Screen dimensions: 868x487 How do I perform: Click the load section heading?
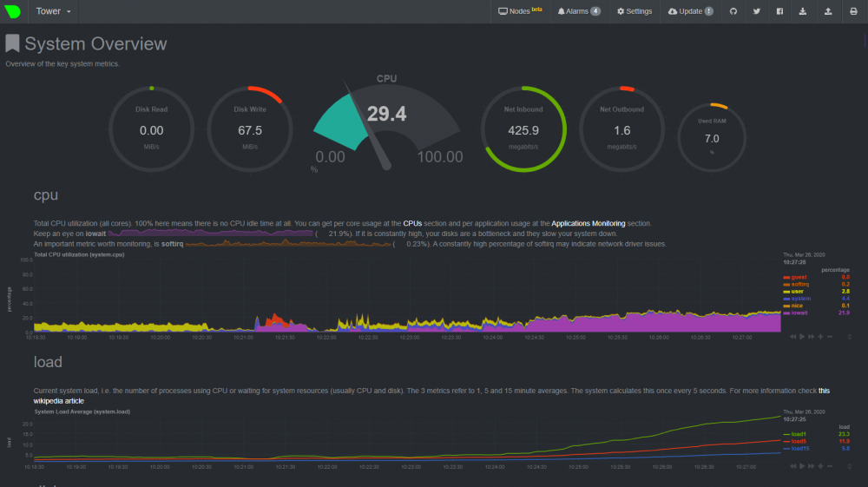48,362
